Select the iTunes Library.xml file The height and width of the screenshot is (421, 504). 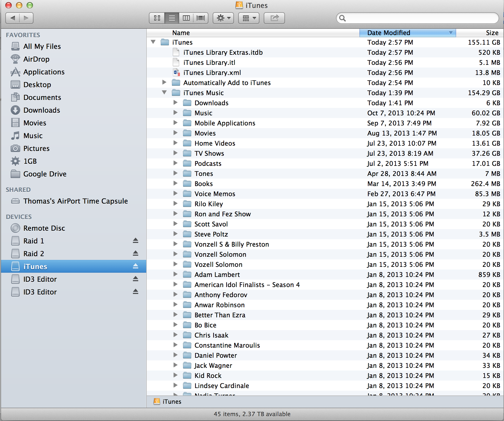click(325, 73)
